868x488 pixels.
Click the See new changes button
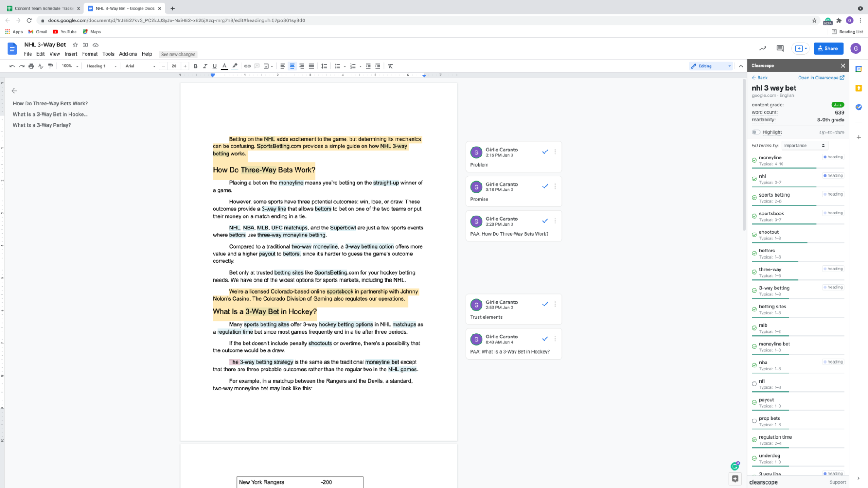(178, 55)
